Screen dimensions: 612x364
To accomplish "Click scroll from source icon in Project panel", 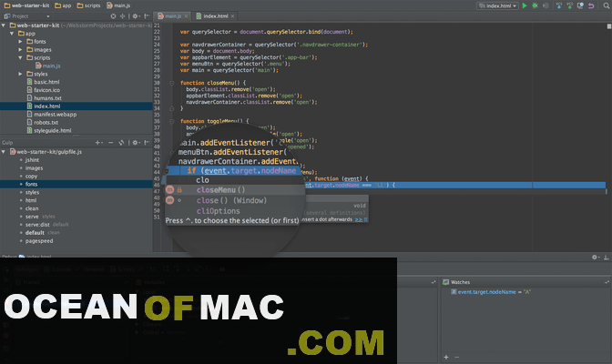I will tap(113, 16).
